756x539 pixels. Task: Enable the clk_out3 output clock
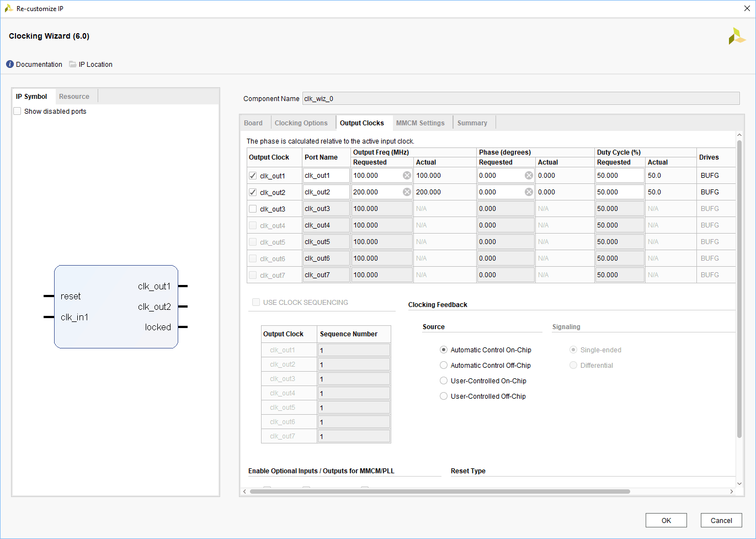coord(253,209)
